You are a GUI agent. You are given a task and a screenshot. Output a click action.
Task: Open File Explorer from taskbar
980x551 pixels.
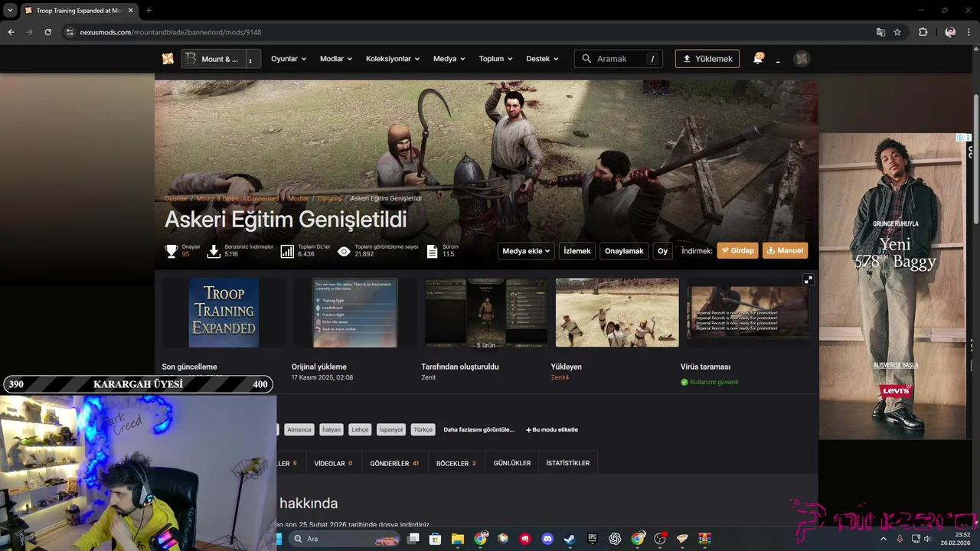457,539
